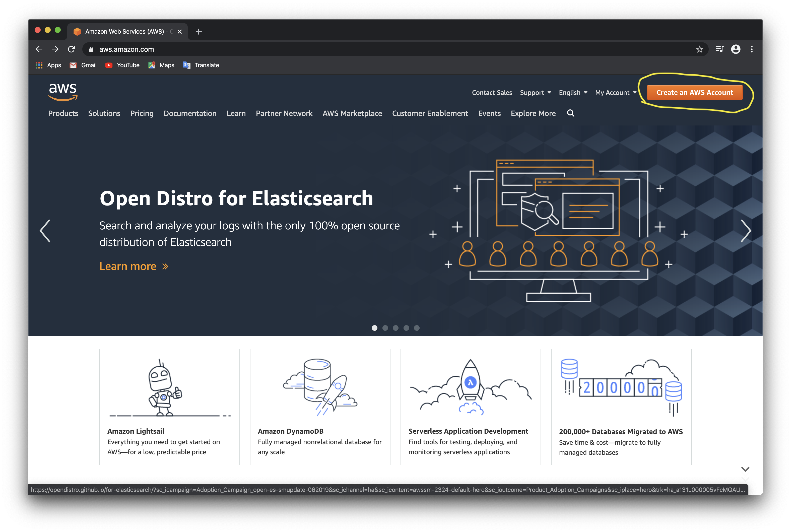This screenshot has height=532, width=791.
Task: Click the down chevron at page bottom right
Action: tap(745, 469)
